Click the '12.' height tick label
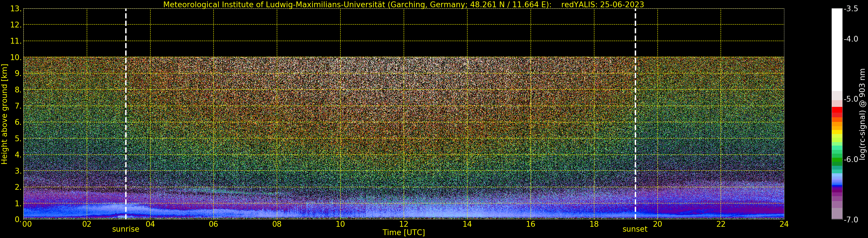Viewport: 868px width, 238px height. [x=16, y=25]
